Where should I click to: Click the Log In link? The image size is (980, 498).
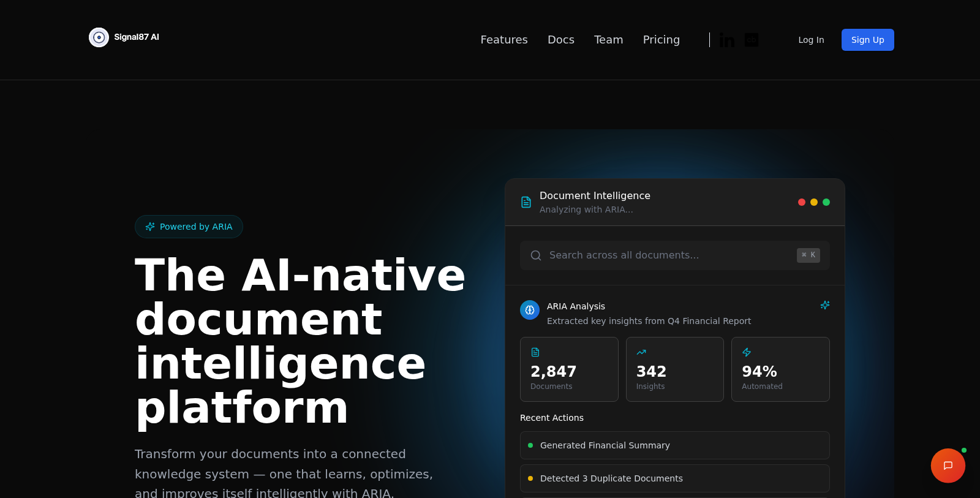coord(811,40)
